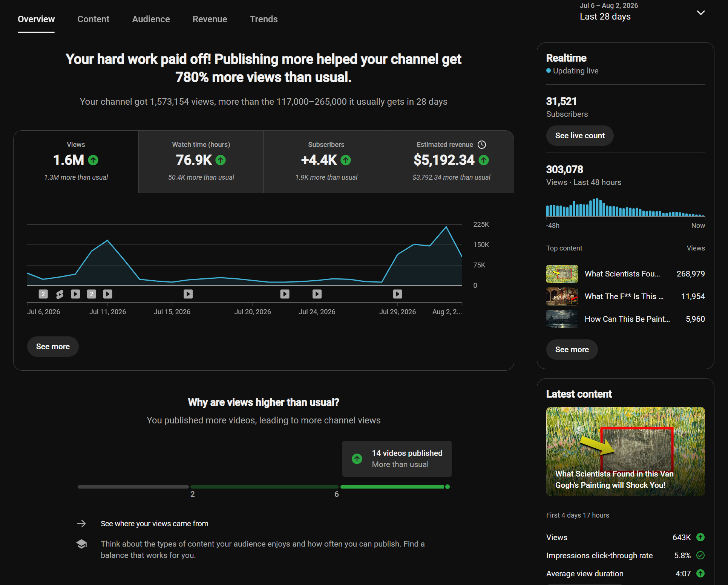
Task: Click green end dot on videos published bar
Action: (x=448, y=487)
